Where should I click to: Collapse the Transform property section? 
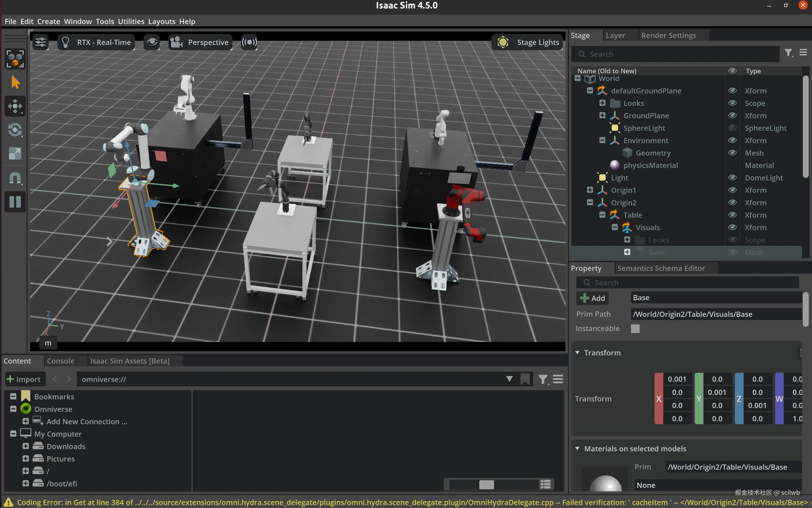(577, 353)
